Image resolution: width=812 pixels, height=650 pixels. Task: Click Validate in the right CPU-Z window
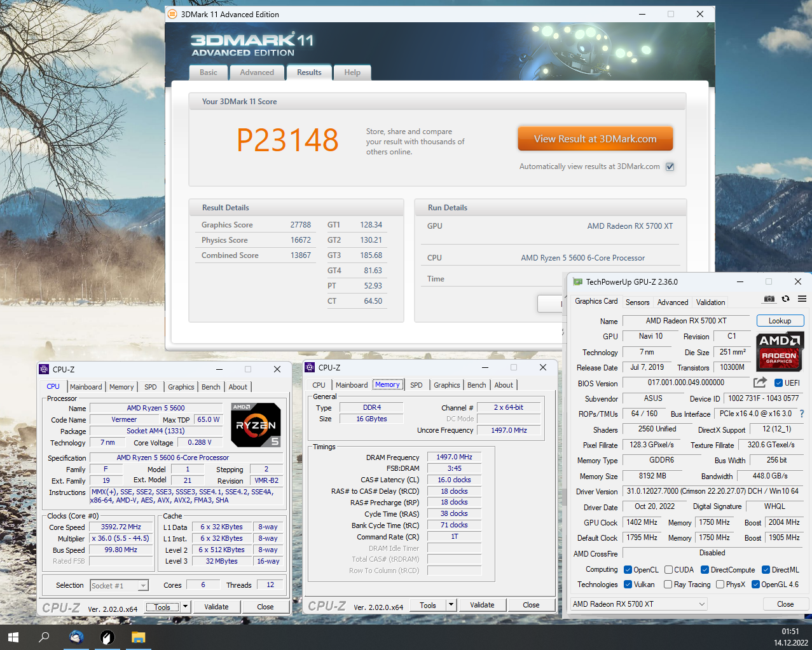pos(482,605)
